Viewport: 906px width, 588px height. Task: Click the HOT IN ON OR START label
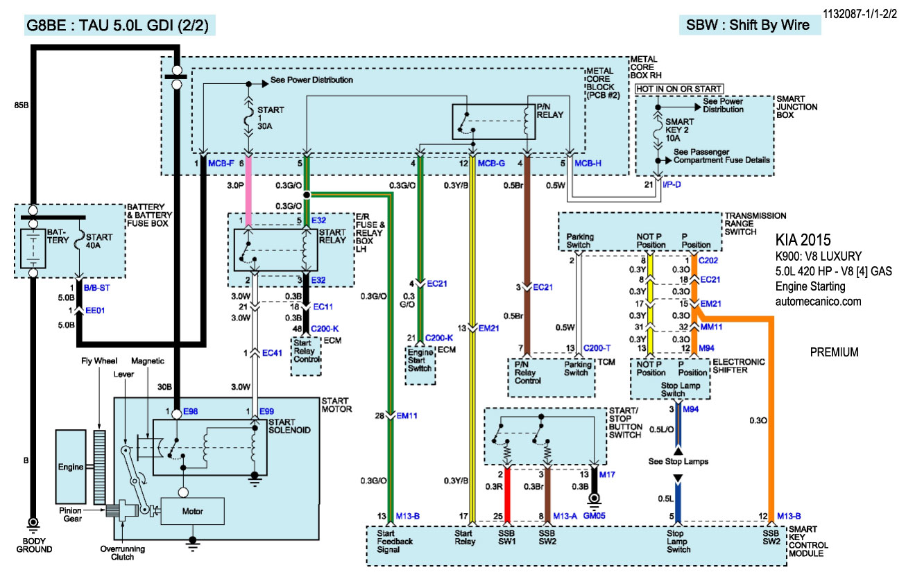[678, 89]
